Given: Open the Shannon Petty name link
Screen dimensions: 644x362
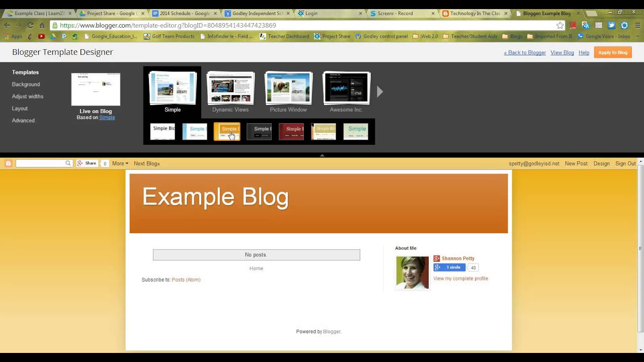Looking at the screenshot, I should point(458,258).
